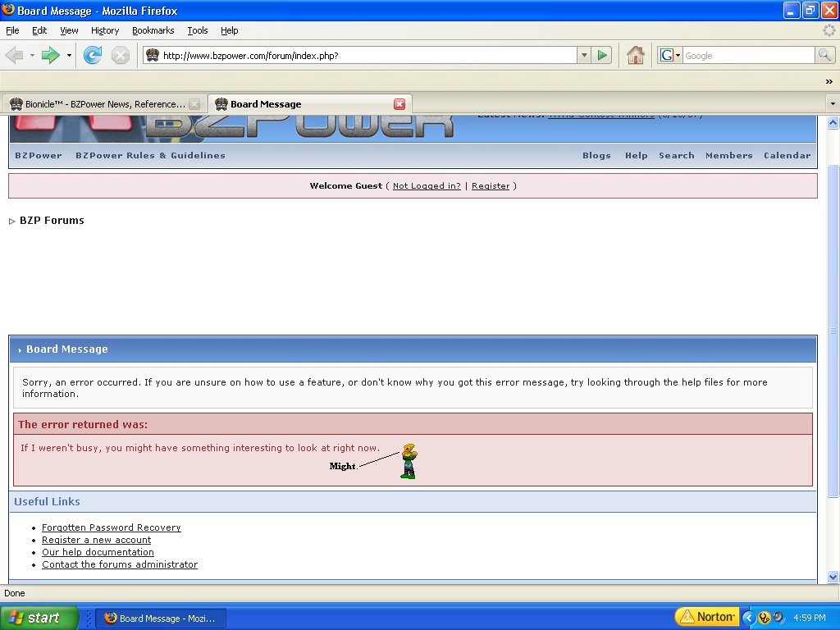This screenshot has height=630, width=840.
Task: Click the BZPower navigation link
Action: click(x=39, y=155)
